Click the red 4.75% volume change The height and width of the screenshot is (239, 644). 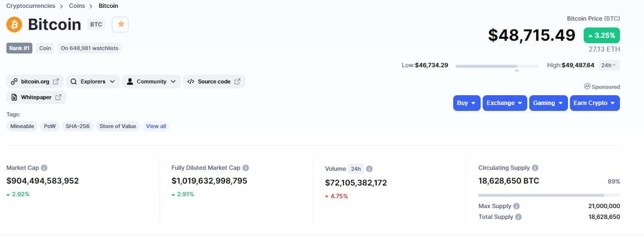[336, 196]
